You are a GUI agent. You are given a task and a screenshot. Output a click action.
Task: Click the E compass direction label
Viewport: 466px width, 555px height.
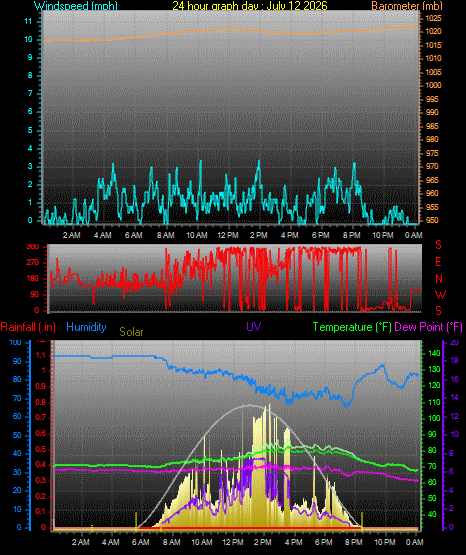point(438,262)
